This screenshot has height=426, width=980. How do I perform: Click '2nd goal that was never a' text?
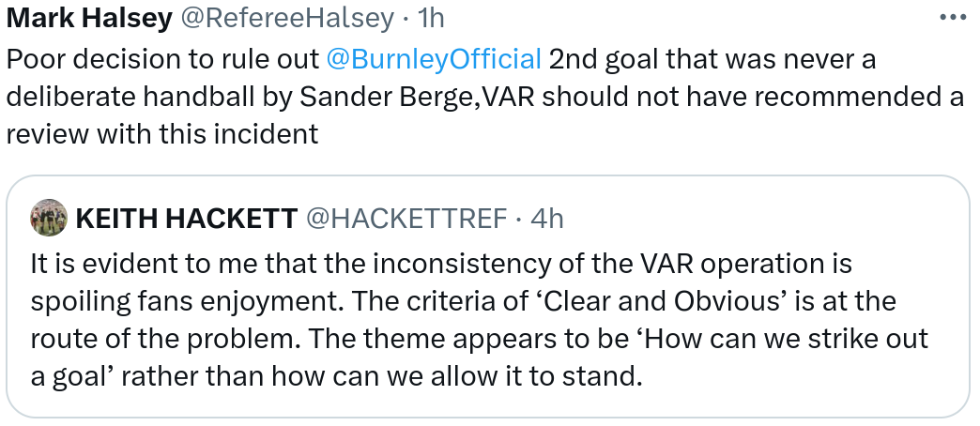(x=712, y=59)
